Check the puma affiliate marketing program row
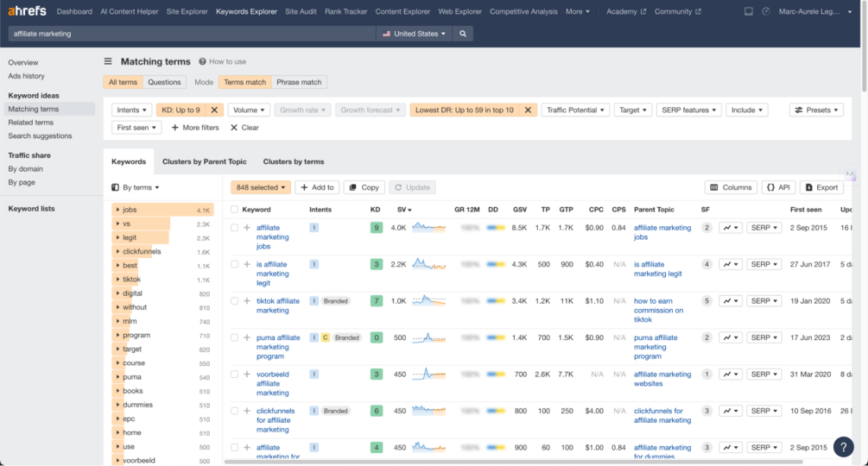The height and width of the screenshot is (466, 868). tap(235, 337)
